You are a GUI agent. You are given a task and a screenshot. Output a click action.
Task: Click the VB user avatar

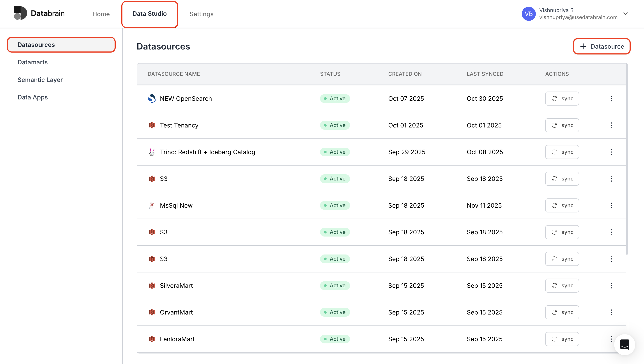coord(528,14)
